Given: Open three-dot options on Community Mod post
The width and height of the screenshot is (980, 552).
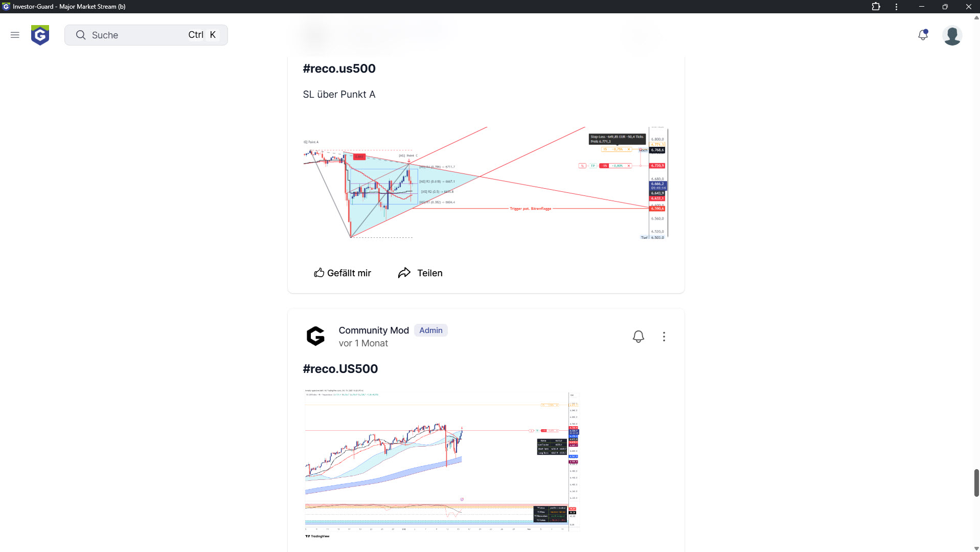Looking at the screenshot, I should 664,337.
